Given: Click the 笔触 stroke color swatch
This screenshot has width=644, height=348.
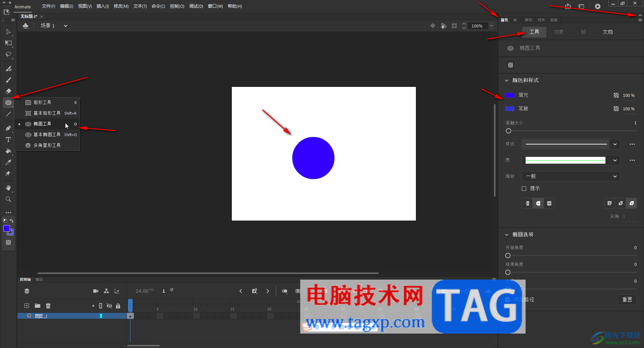Looking at the screenshot, I should coord(510,109).
